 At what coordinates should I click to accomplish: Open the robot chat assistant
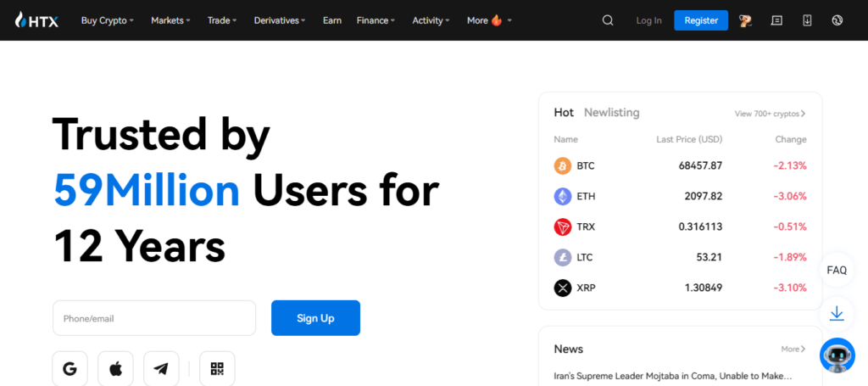tap(837, 355)
